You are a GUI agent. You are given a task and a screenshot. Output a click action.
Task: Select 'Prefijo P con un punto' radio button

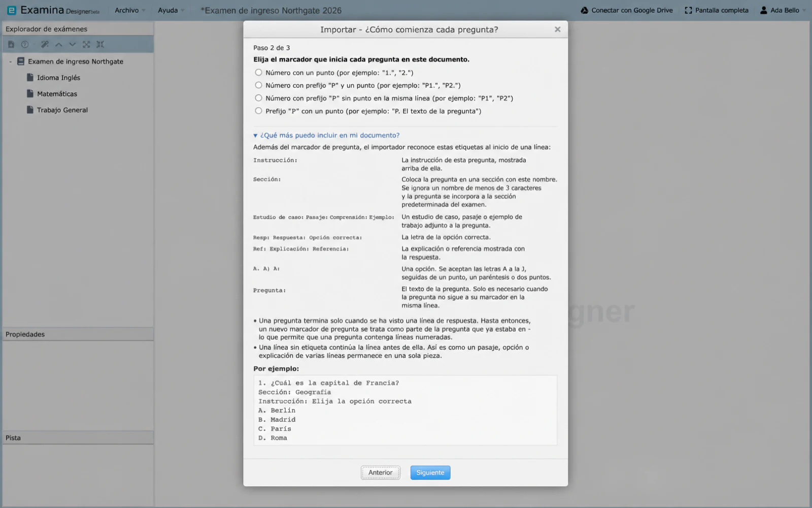point(259,111)
